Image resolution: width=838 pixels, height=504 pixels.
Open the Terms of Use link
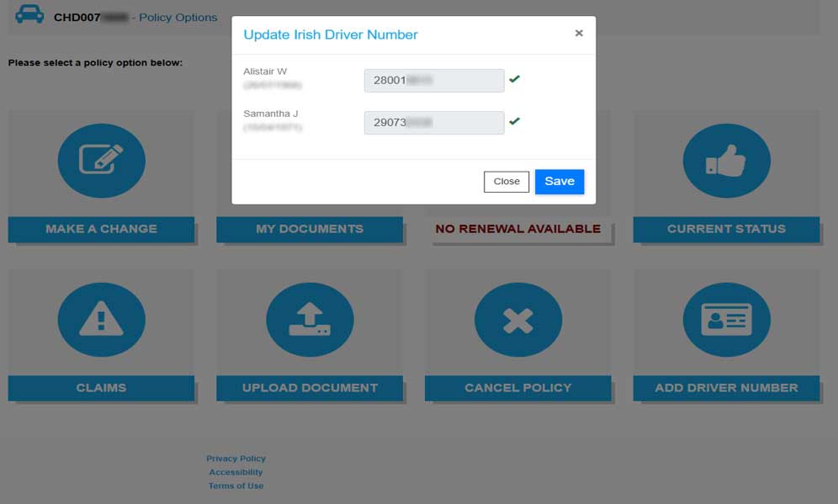pyautogui.click(x=236, y=485)
